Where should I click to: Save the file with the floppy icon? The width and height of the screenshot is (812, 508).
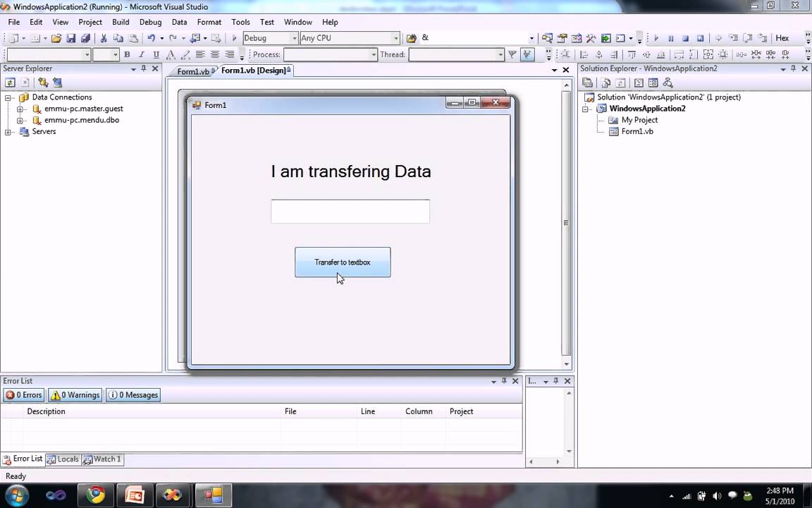71,38
